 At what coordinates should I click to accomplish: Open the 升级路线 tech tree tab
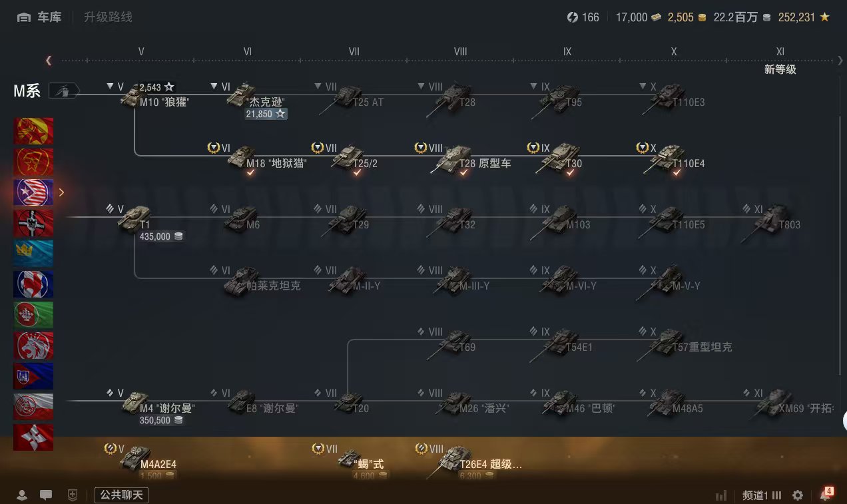108,17
